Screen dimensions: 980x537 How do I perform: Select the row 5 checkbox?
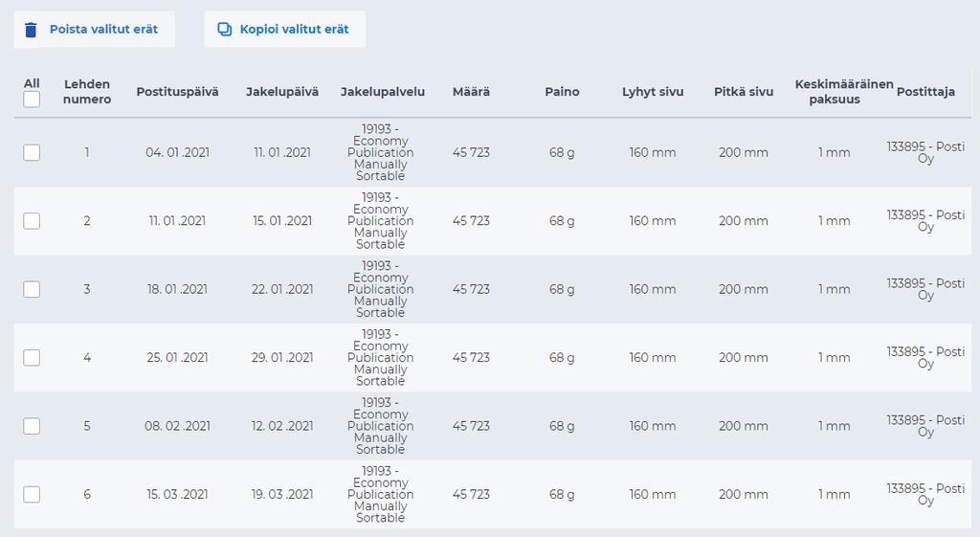pyautogui.click(x=32, y=426)
